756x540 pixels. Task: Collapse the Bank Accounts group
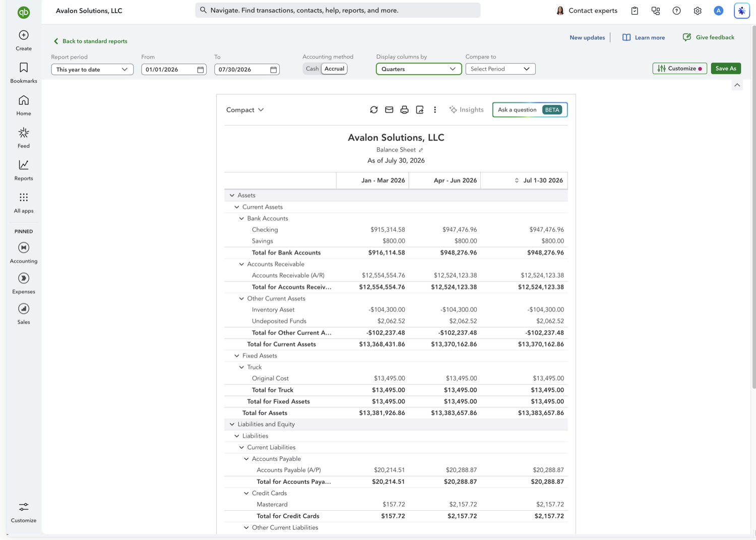click(241, 218)
